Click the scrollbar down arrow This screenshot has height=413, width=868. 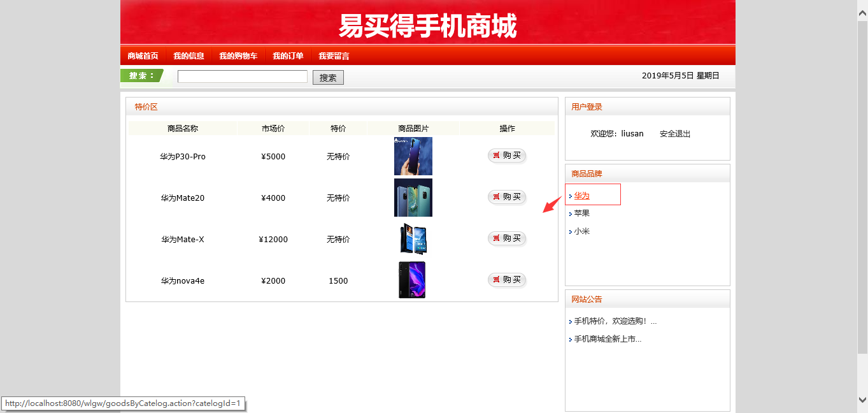tap(862, 400)
